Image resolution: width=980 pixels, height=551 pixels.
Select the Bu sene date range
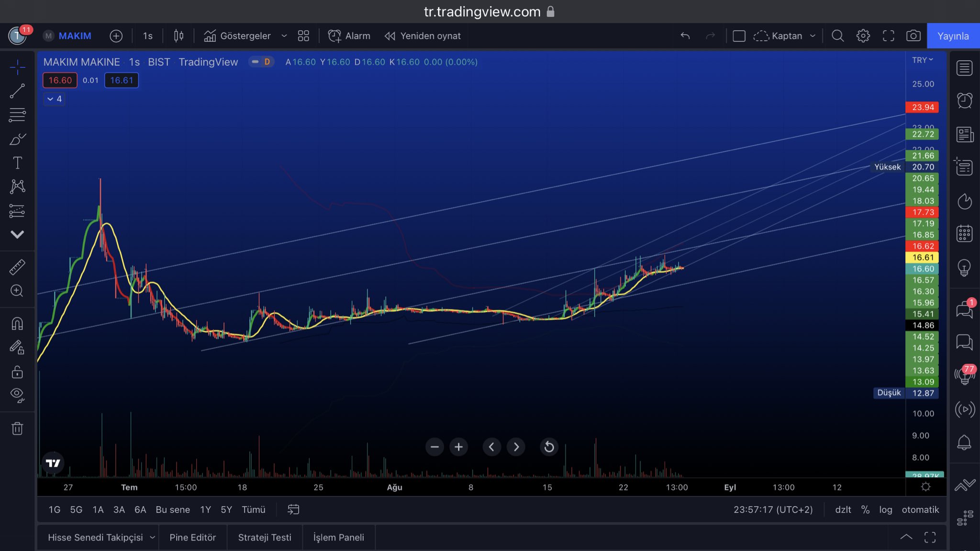[x=173, y=510]
